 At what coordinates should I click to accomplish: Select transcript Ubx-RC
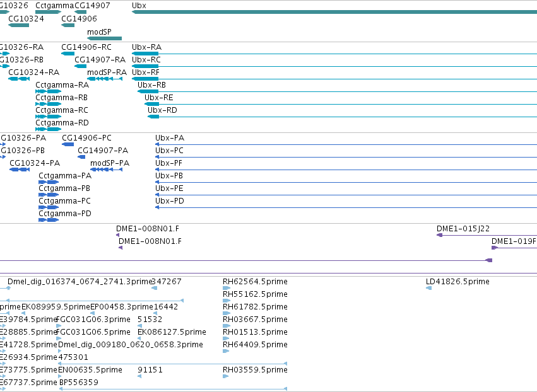[x=146, y=59]
